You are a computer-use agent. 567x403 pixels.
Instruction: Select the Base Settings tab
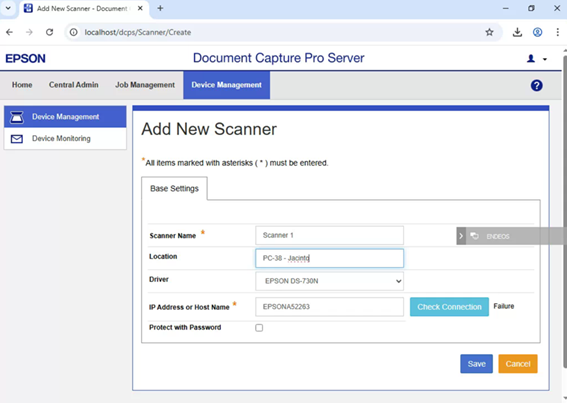coord(174,188)
